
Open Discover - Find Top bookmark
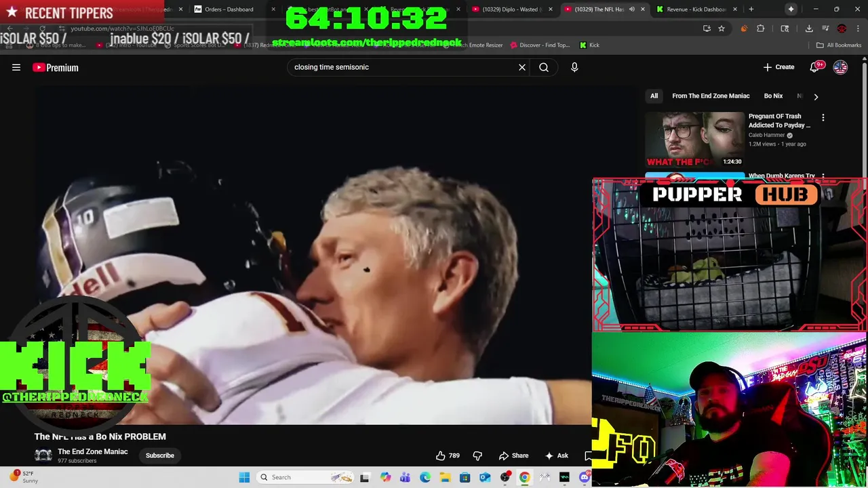540,45
